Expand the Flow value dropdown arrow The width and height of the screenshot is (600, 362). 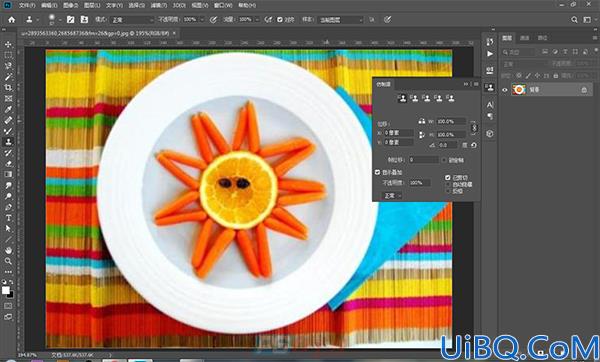[257, 20]
